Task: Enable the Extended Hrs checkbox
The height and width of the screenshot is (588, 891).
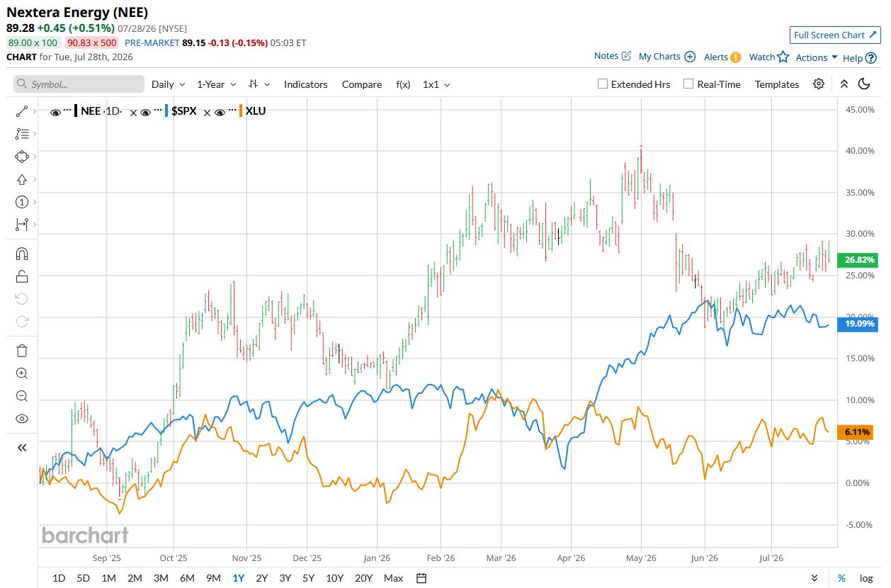Action: pyautogui.click(x=603, y=84)
